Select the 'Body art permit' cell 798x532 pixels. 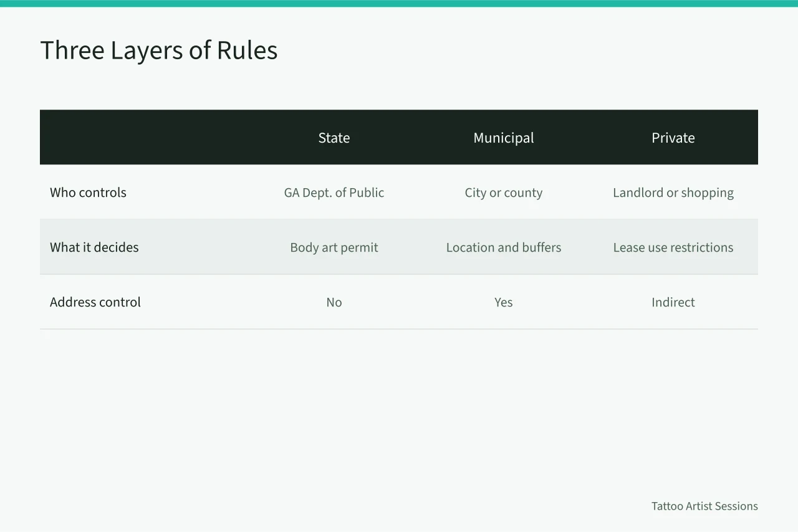334,247
